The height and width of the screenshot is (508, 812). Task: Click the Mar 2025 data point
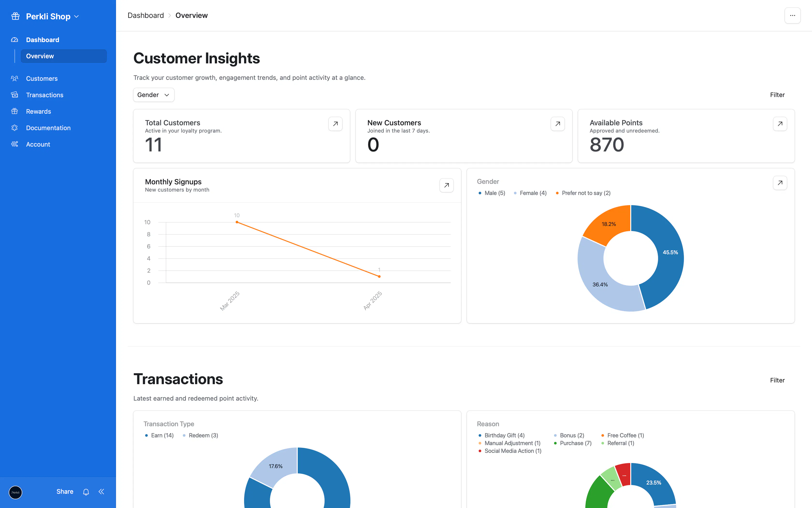(237, 222)
